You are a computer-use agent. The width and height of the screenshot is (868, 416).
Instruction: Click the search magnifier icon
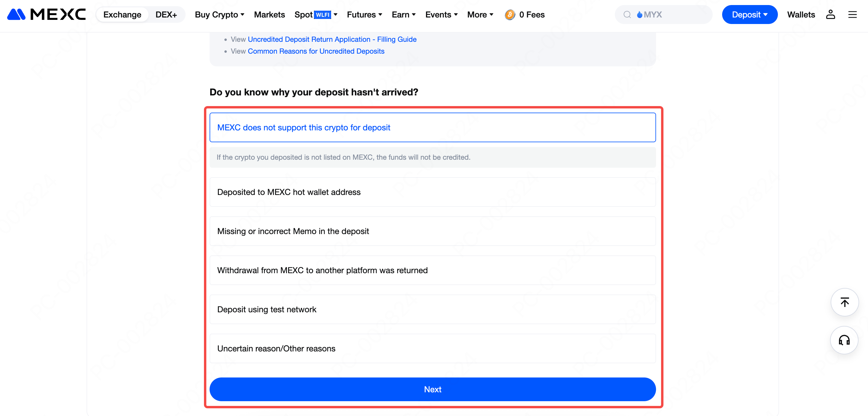click(x=627, y=15)
